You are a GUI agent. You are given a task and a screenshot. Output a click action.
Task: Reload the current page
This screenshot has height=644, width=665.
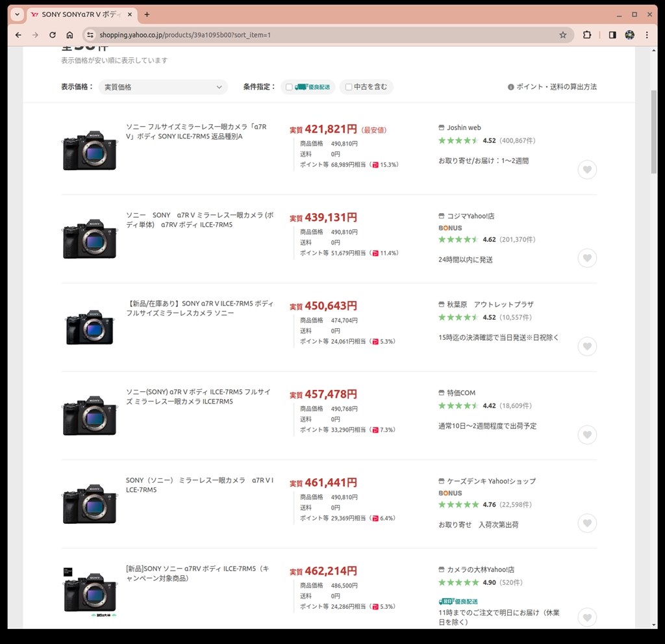point(52,35)
